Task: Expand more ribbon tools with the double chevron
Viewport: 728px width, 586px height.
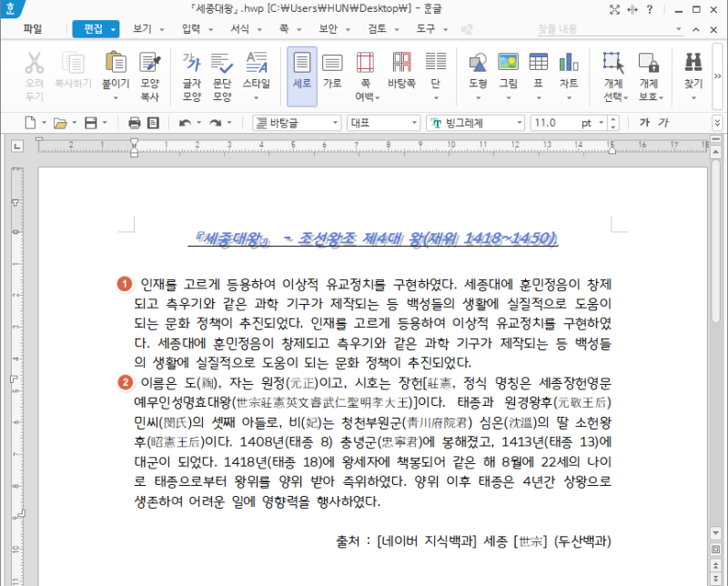Action: click(718, 76)
